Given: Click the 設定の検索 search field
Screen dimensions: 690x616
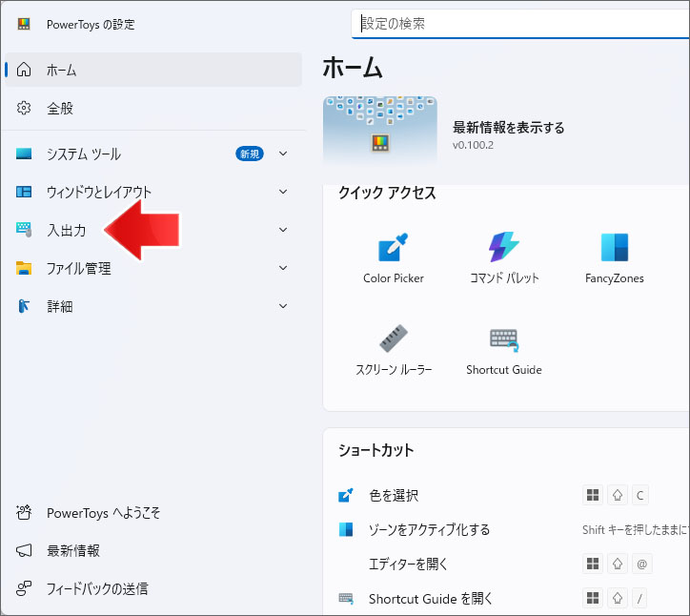Looking at the screenshot, I should pos(520,24).
